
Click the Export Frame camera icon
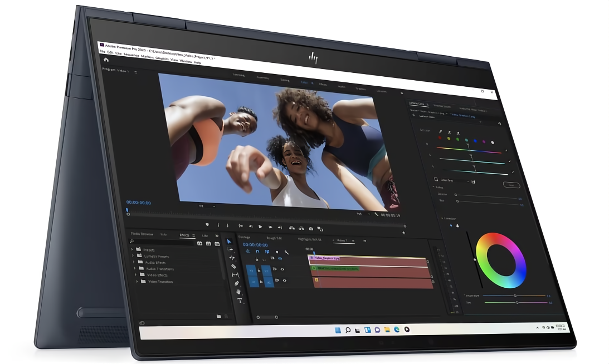click(311, 228)
